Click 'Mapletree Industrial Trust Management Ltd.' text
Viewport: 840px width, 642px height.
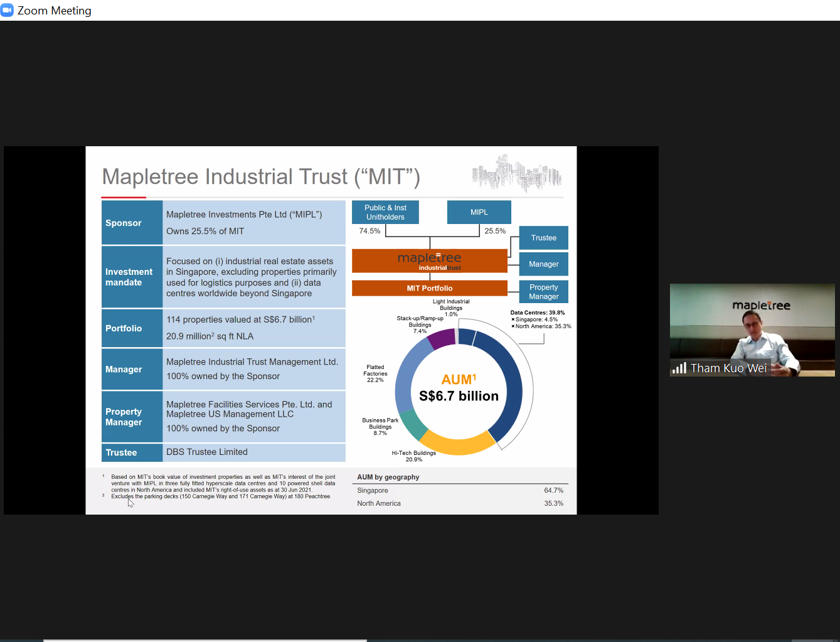point(252,362)
